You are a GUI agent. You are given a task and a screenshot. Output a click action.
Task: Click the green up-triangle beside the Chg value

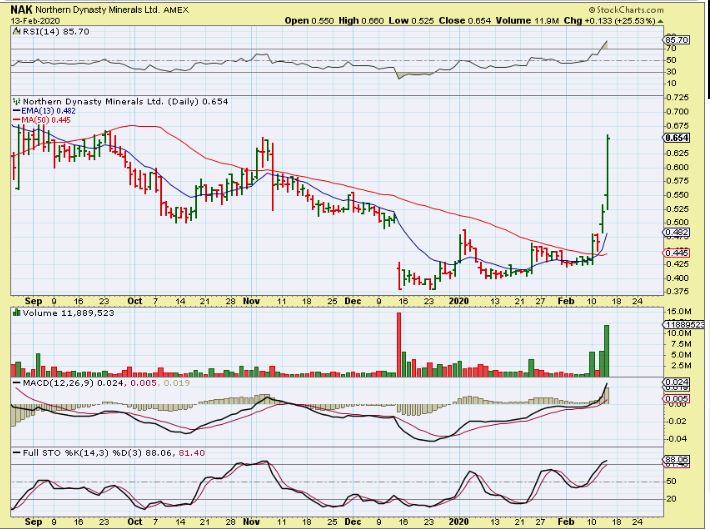pyautogui.click(x=661, y=21)
